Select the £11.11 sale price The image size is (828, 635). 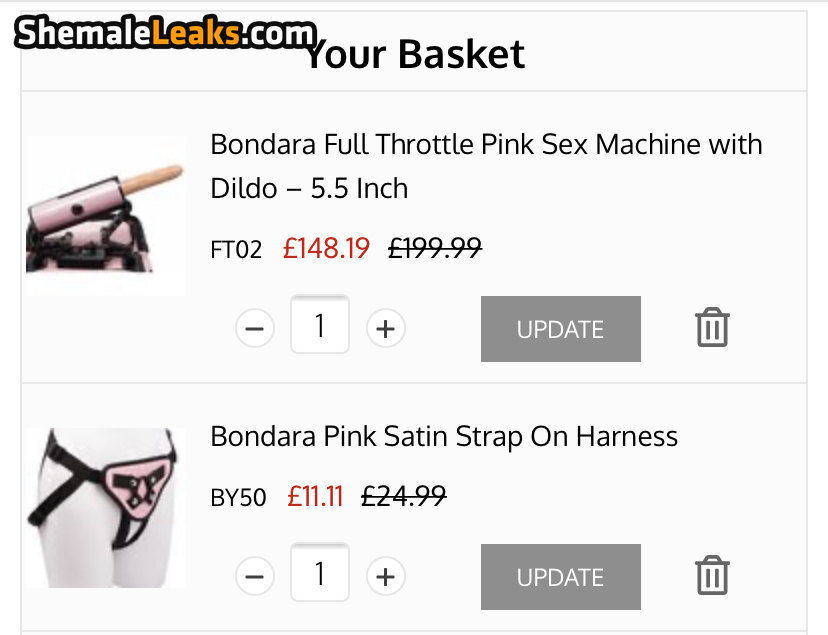[315, 496]
